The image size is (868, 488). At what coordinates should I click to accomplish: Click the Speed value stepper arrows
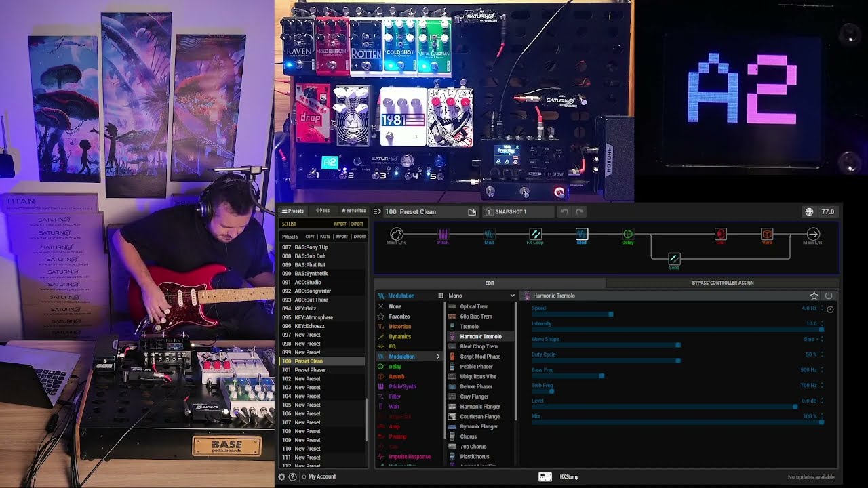tap(822, 308)
